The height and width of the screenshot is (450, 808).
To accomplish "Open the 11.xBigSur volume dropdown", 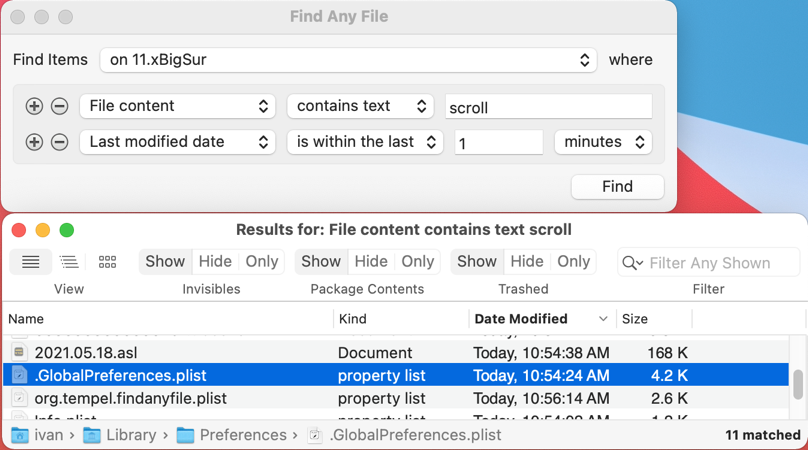I will click(348, 60).
